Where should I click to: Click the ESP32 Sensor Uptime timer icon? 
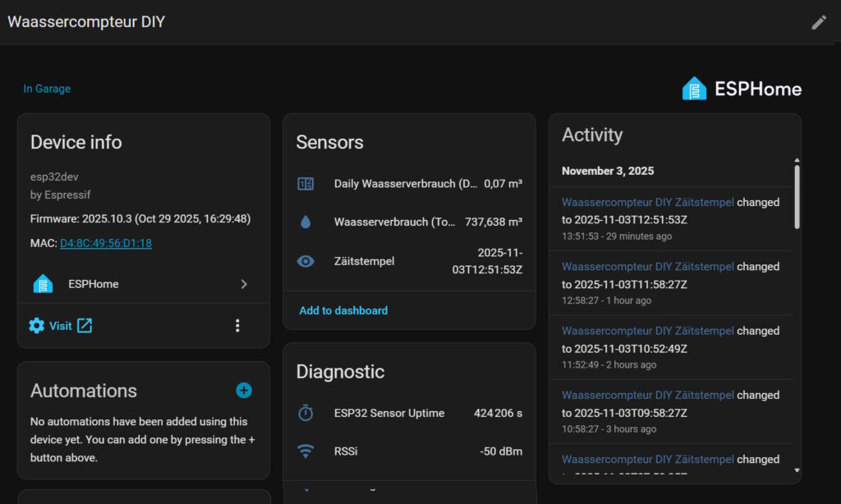click(306, 413)
